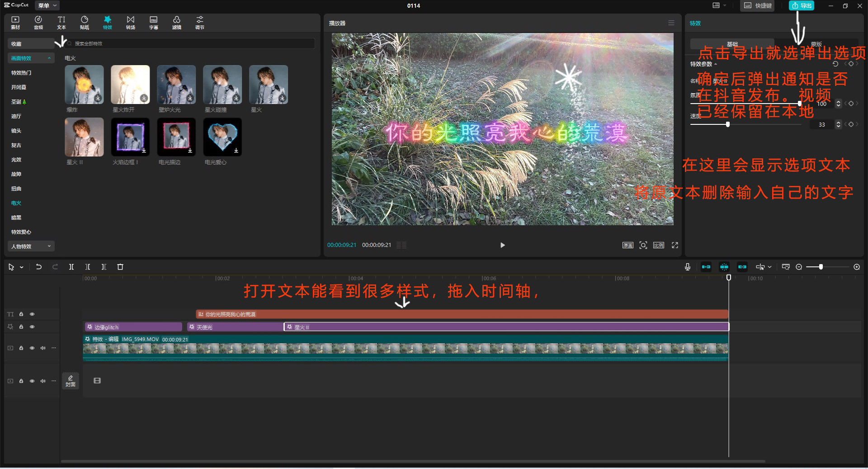The height and width of the screenshot is (469, 868).
Task: Open the 素材 media tab
Action: [15, 23]
